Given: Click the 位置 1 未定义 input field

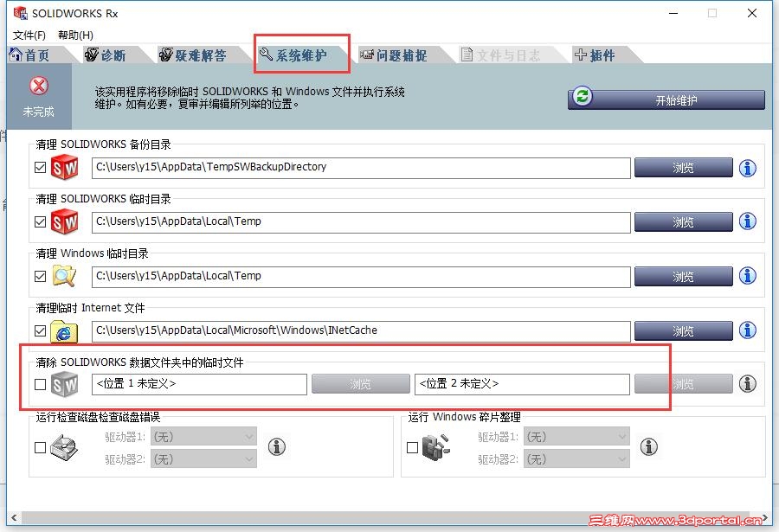Looking at the screenshot, I should tap(199, 384).
